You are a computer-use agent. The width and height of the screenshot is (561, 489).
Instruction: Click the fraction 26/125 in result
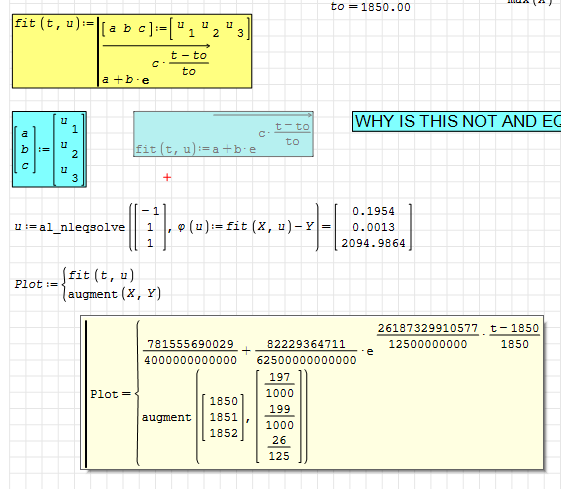[279, 448]
